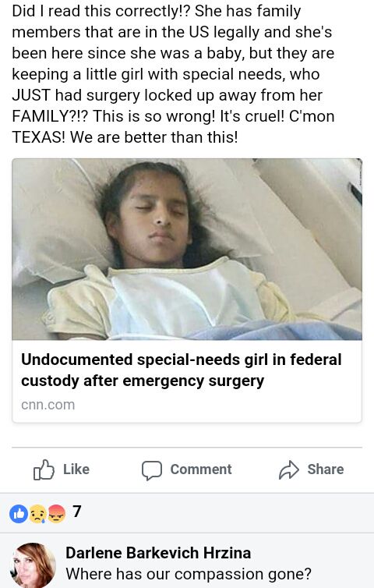This screenshot has height=588, width=374.
Task: Click the Like button label
Action: 76,469
